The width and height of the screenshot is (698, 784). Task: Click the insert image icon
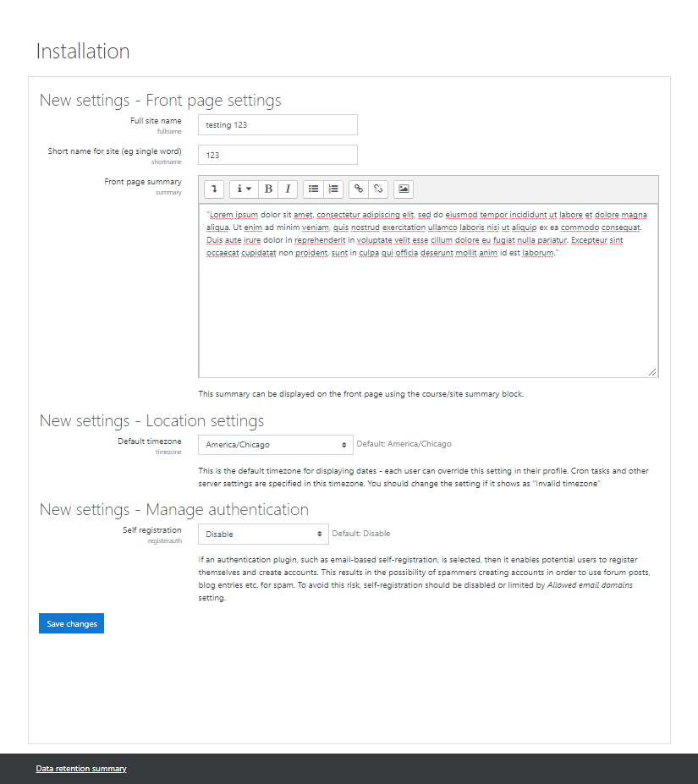click(404, 189)
